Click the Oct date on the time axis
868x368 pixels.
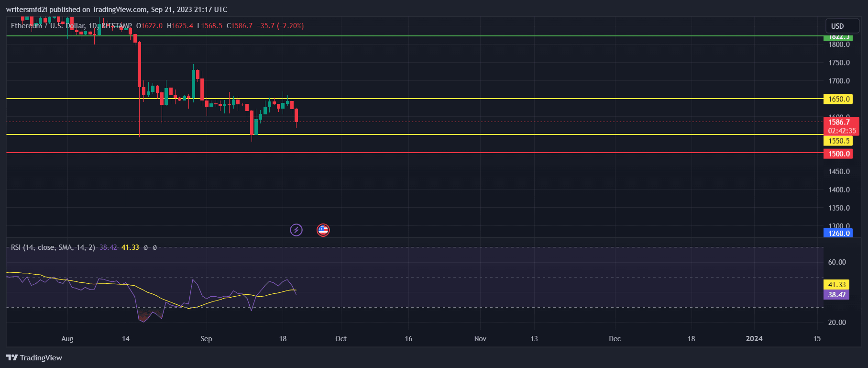[x=341, y=339]
